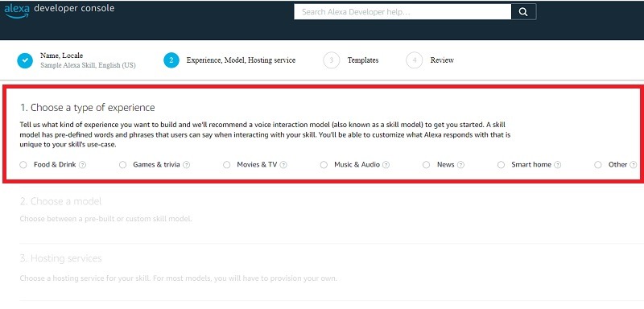Click the Alexa logo in header
The height and width of the screenshot is (309, 644).
17,10
